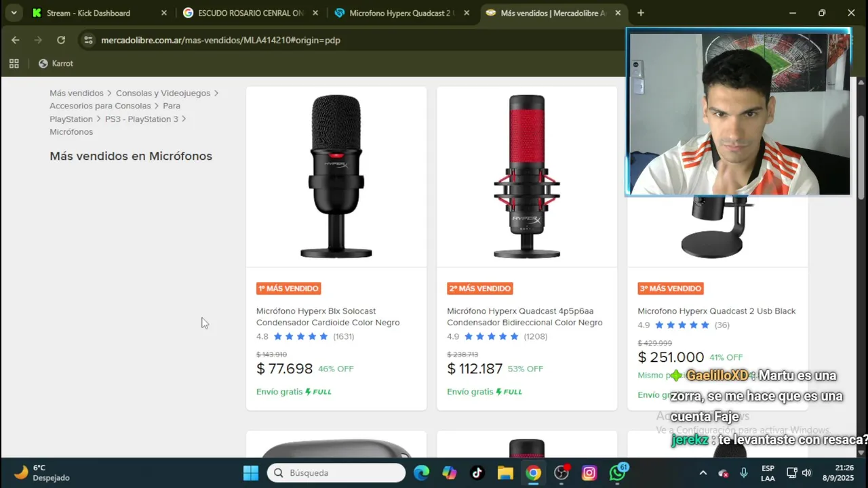Open File Explorer from taskbar
Screen dimensions: 868x488
(x=505, y=472)
